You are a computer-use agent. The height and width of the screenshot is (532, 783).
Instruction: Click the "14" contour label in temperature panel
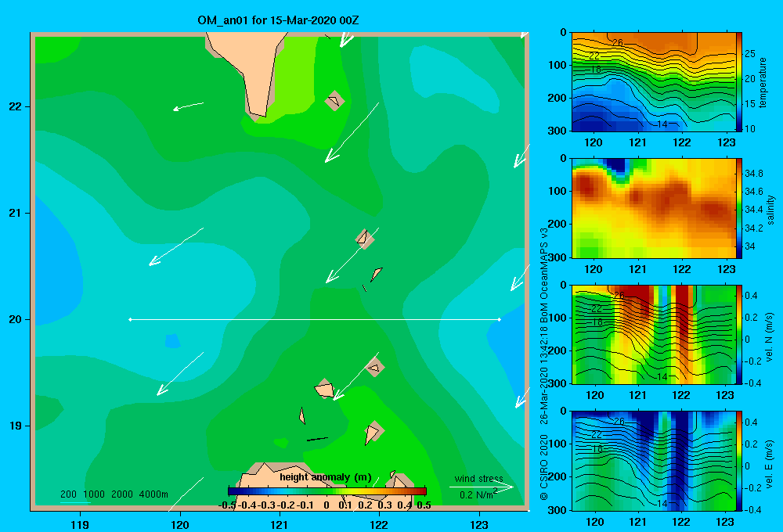[x=662, y=124]
